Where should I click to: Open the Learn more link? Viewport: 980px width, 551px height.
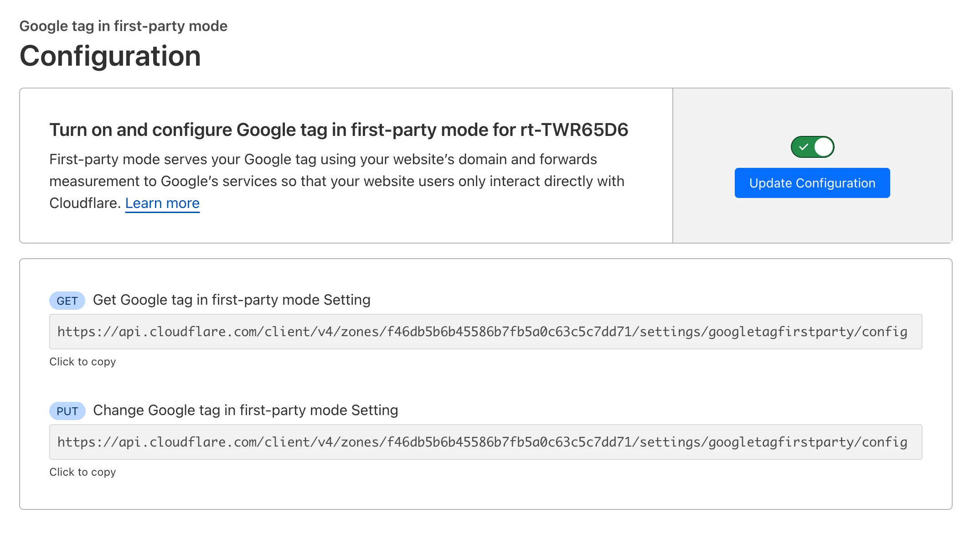(x=162, y=203)
